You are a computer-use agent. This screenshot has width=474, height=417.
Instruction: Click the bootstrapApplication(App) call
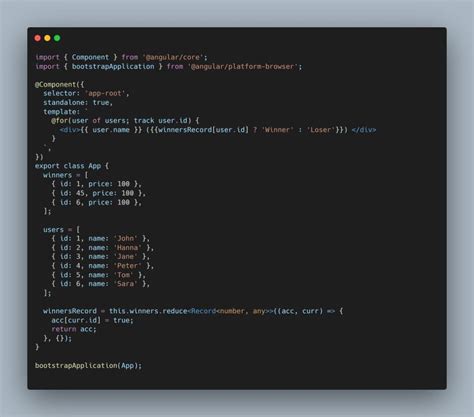(x=88, y=365)
